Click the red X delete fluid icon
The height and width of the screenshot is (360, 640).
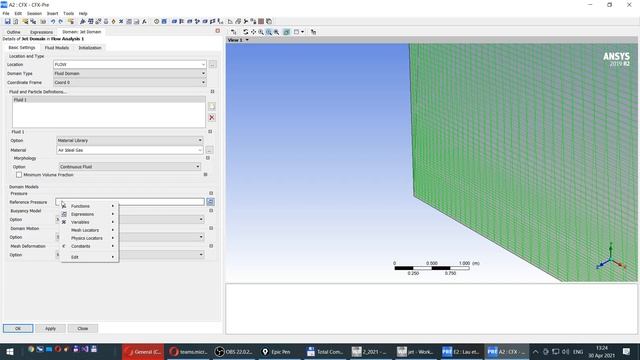(211, 118)
